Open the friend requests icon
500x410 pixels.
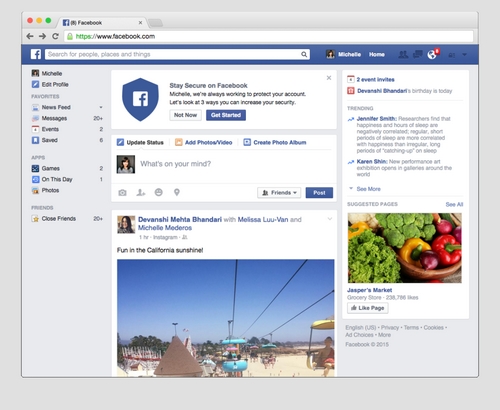pos(403,54)
